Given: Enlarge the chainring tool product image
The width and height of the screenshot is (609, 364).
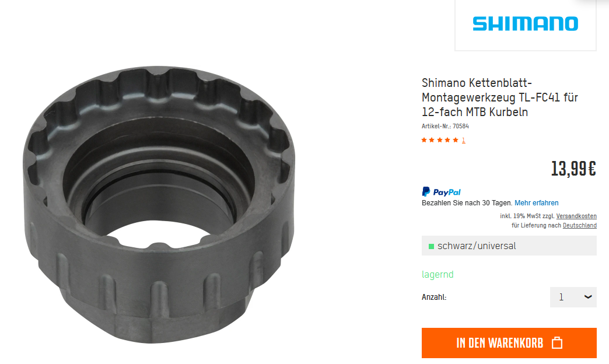Looking at the screenshot, I should 159,205.
